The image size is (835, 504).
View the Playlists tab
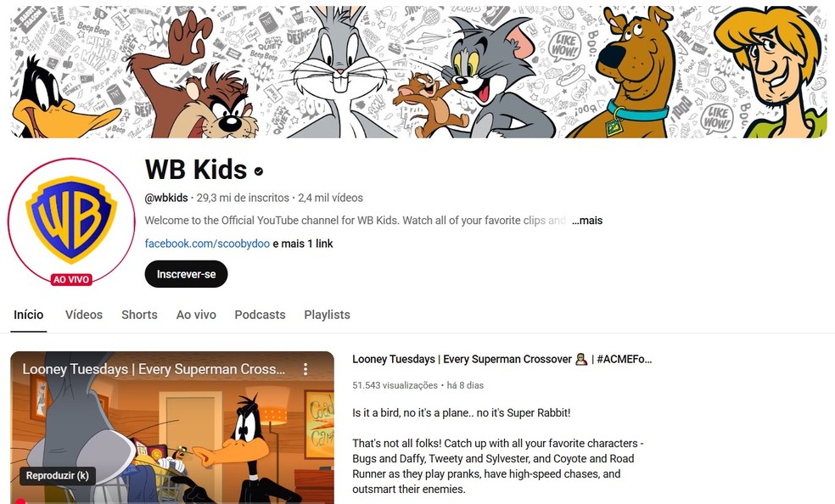pos(327,315)
